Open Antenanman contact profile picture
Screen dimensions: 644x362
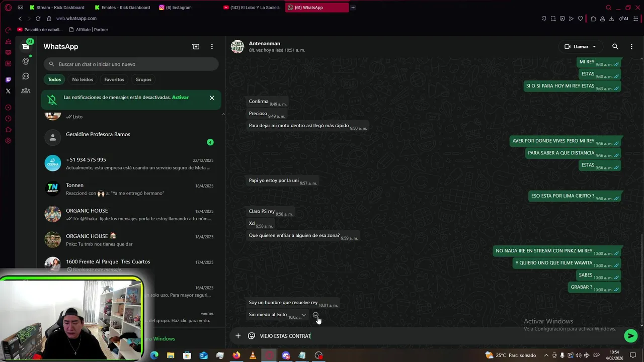point(237,46)
